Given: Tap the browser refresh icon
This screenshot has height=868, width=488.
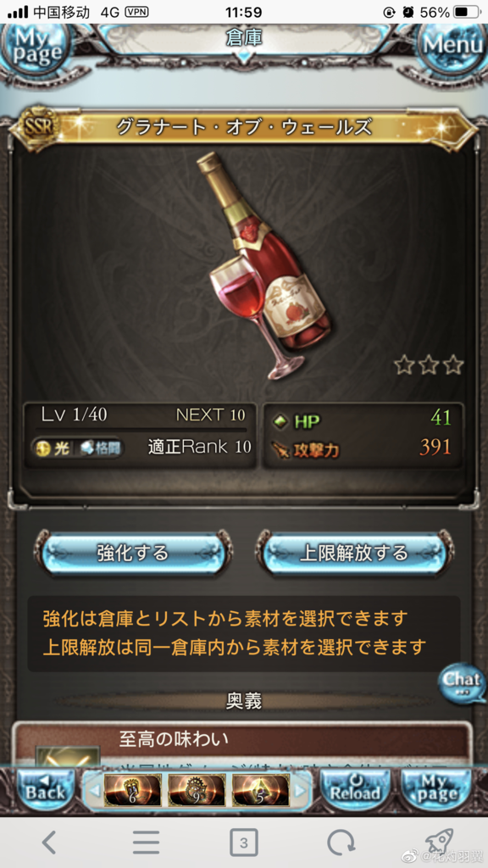Looking at the screenshot, I should (x=341, y=843).
